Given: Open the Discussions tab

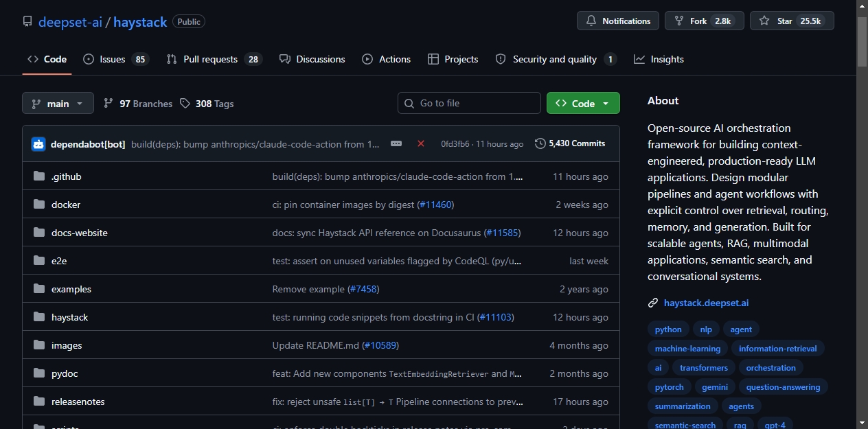Looking at the screenshot, I should click(x=312, y=59).
